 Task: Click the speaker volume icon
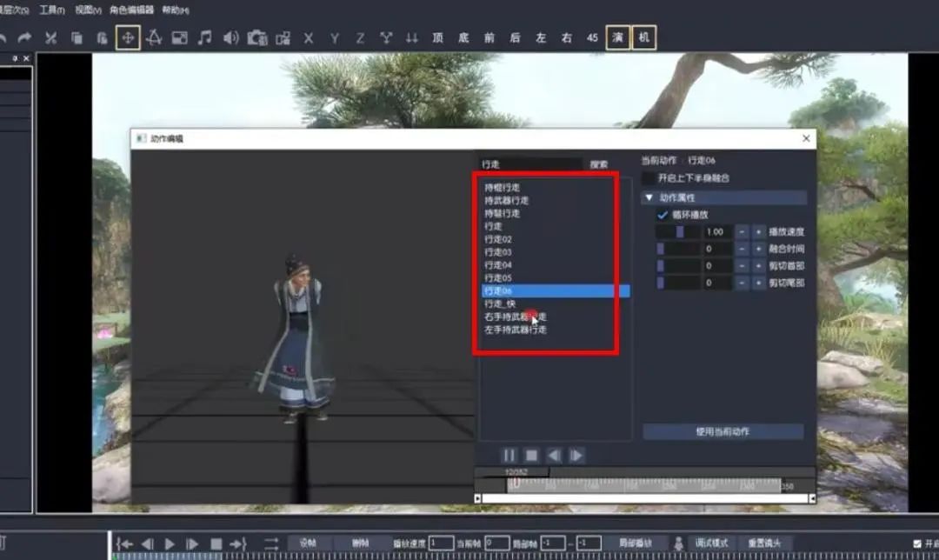coord(231,37)
